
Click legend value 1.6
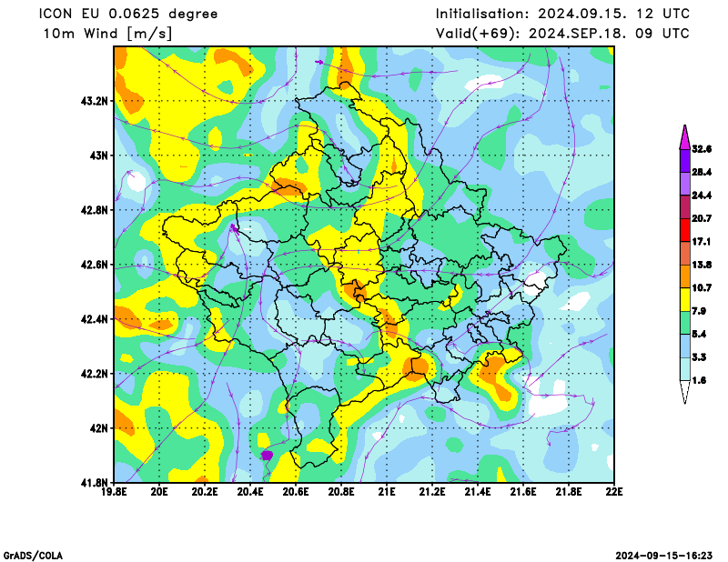699,380
